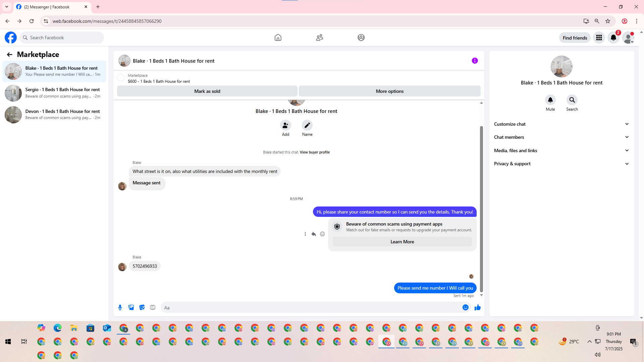Open Task View on taskbar

pyautogui.click(x=24, y=342)
